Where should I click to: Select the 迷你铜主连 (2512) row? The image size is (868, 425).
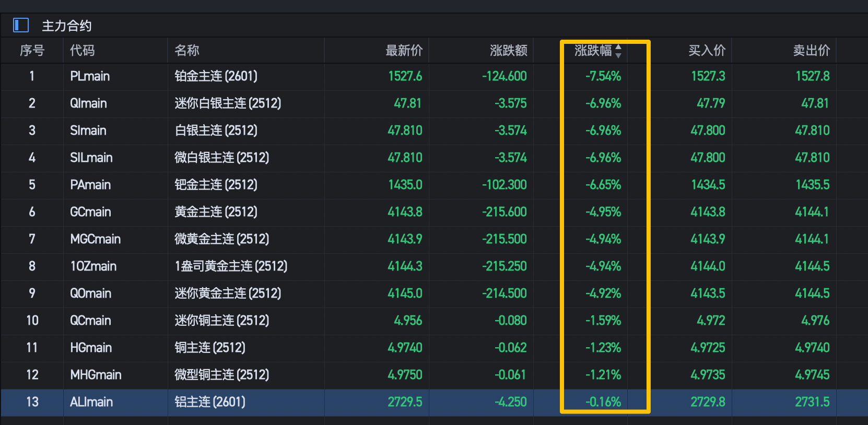pyautogui.click(x=221, y=321)
